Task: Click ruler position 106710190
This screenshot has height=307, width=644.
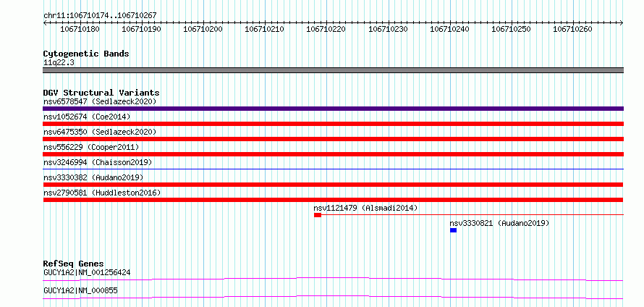Action: pos(141,29)
